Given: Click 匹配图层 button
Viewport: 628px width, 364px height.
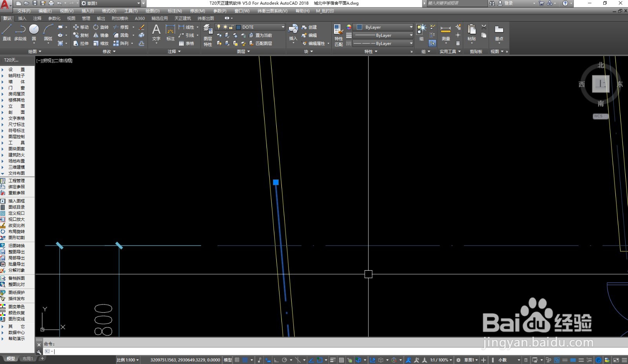Looking at the screenshot, I should (260, 44).
